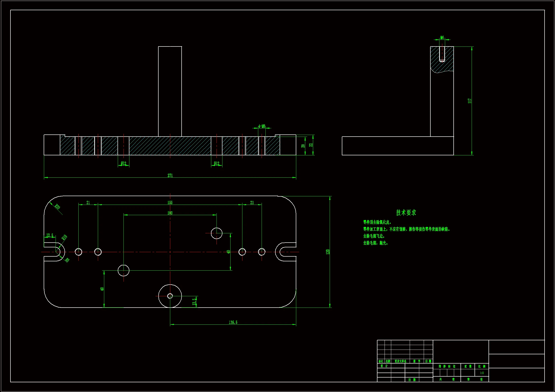Select the 22 thickness dimension text

coord(311,145)
